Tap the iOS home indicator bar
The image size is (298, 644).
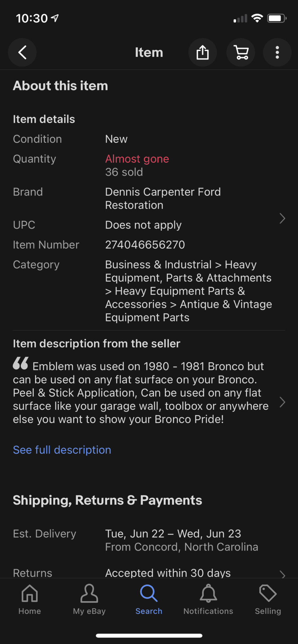(x=149, y=636)
